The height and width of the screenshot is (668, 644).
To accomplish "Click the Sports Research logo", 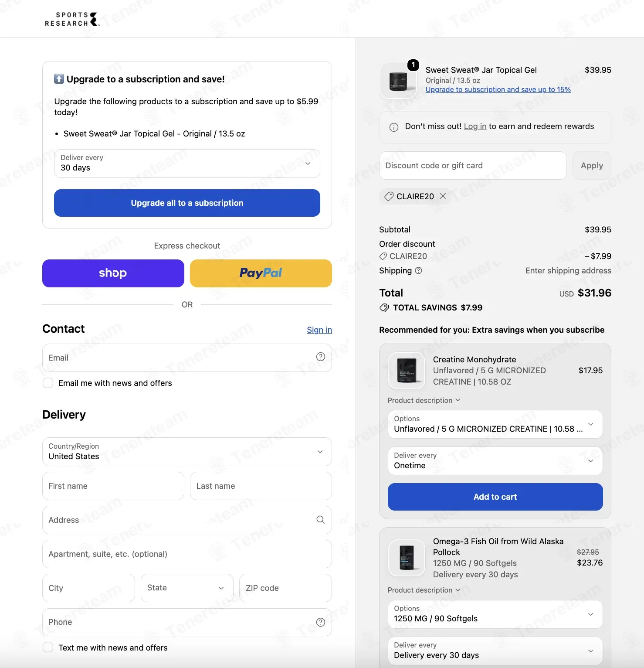I will (72, 19).
